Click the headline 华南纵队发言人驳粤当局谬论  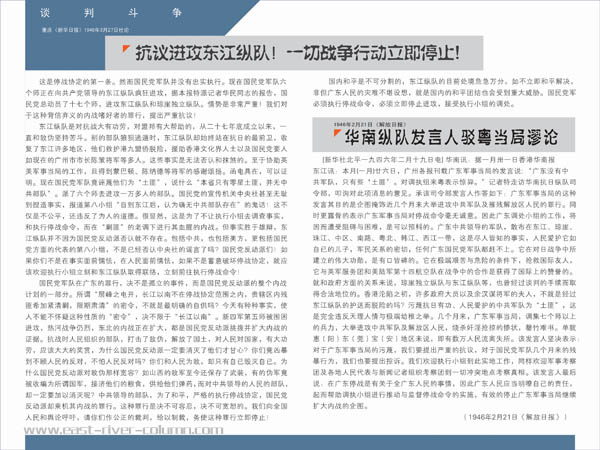451,138
